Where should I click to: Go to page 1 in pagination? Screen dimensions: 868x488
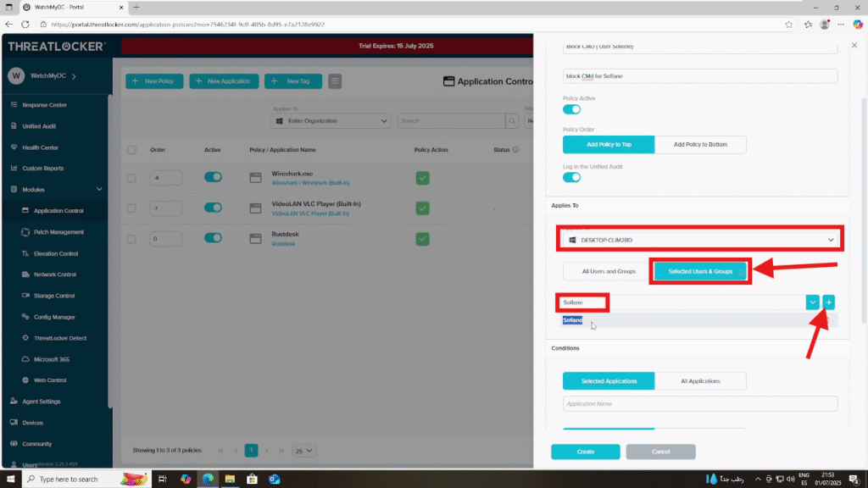[251, 451]
